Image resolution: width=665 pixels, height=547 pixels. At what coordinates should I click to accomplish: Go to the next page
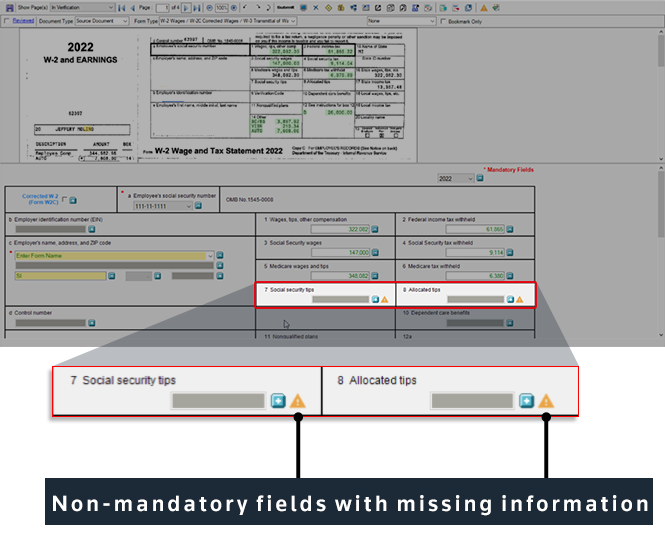(x=186, y=8)
